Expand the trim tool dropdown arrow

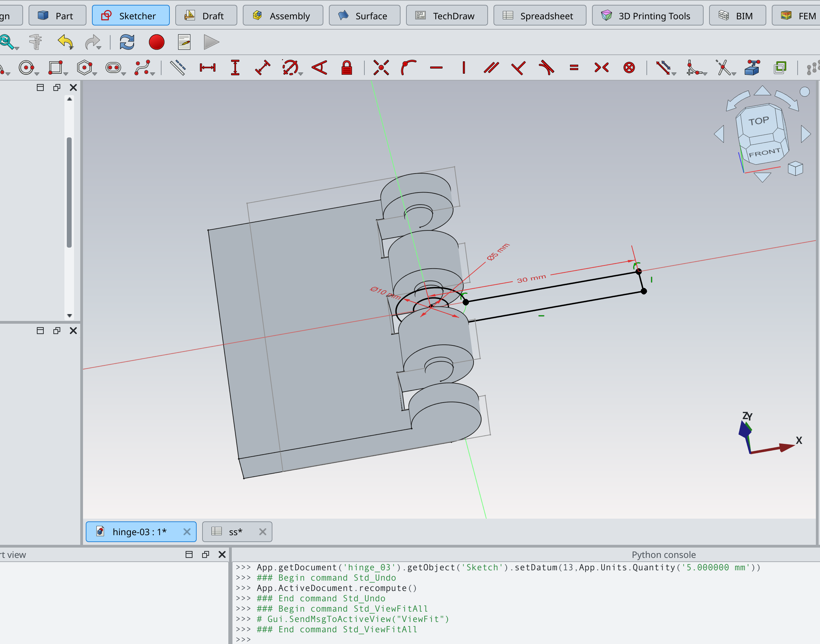(x=734, y=73)
